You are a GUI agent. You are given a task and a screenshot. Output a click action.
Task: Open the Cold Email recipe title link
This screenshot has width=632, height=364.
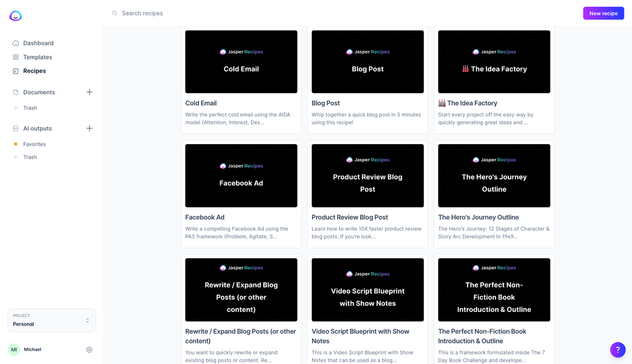[x=201, y=103]
